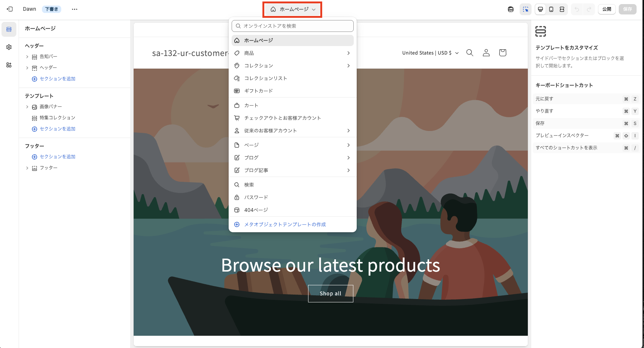Viewport: 644px width, 348px height.
Task: Switch to mobile preview view
Action: pyautogui.click(x=551, y=9)
